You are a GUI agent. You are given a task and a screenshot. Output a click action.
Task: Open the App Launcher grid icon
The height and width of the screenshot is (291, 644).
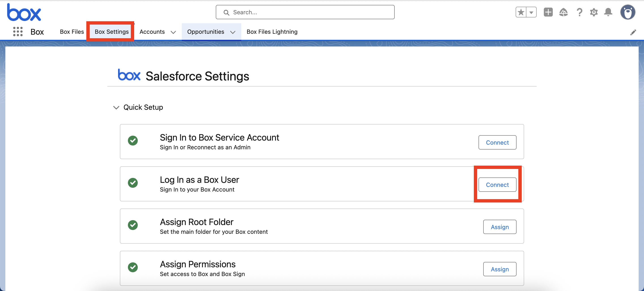[18, 32]
